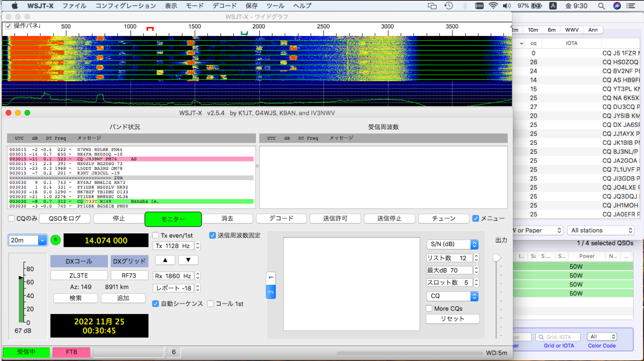Enable the CQのみ checkbox
Image resolution: width=644 pixels, height=361 pixels.
11,218
